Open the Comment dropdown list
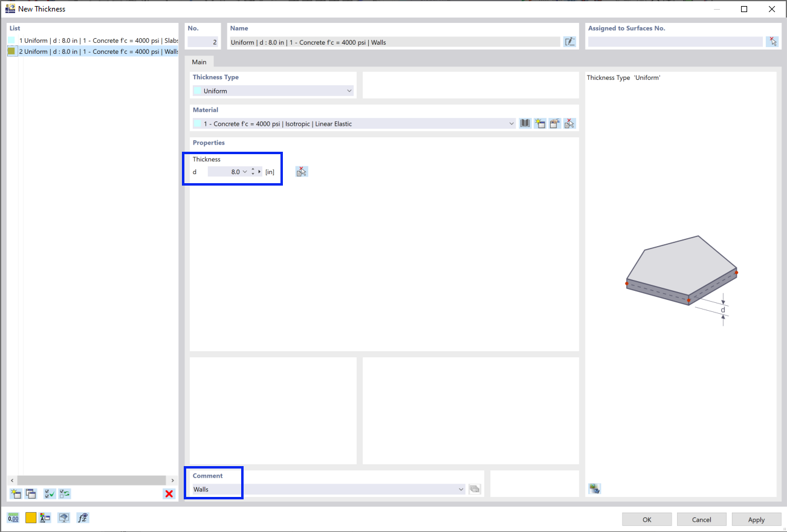 point(461,488)
